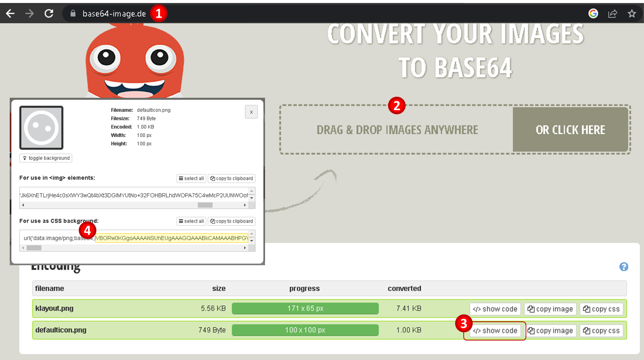Viewport: 644px width, 360px height.
Task: Reload the page with refresh icon
Action: [x=49, y=14]
